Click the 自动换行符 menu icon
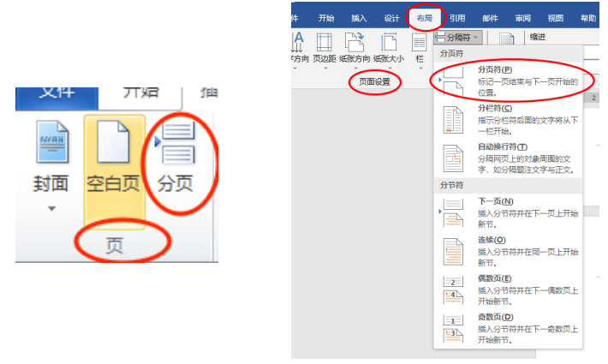Image resolution: width=608 pixels, height=364 pixels. 453,158
